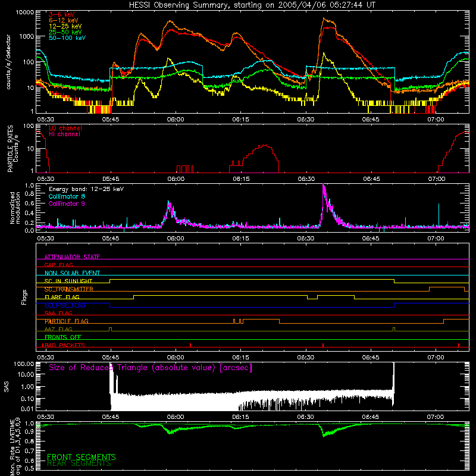Click the 'LO channel' legend text
The height and width of the screenshot is (476, 476).
tap(65, 128)
